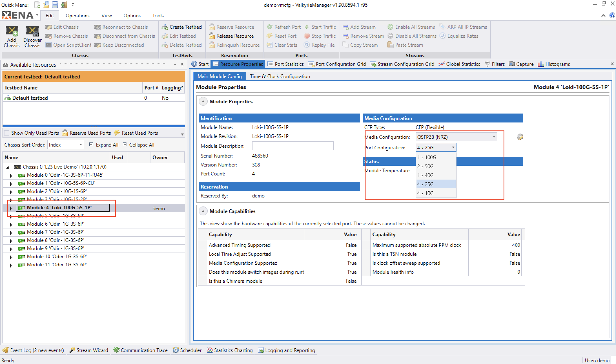Click the Discover Chassis icon
616x364 pixels.
(32, 31)
